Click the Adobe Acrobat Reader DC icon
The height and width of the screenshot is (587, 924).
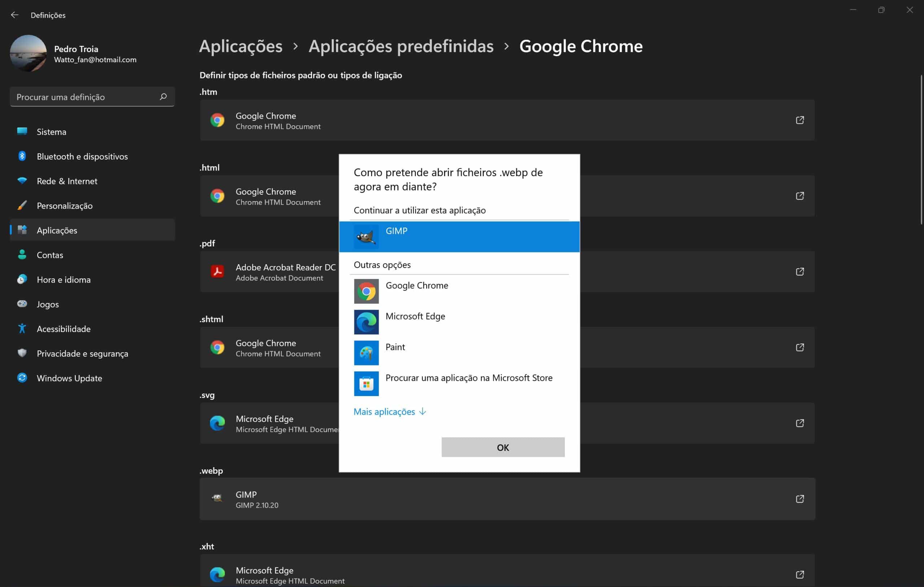[217, 271]
